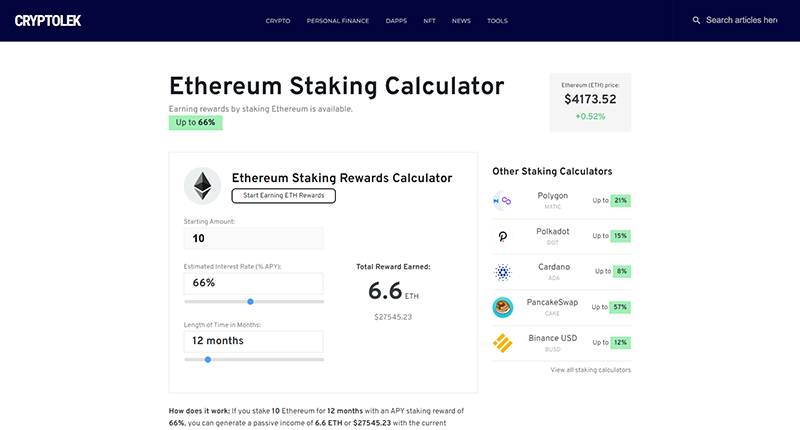Click the Polygon MATIC icon

[x=503, y=201]
